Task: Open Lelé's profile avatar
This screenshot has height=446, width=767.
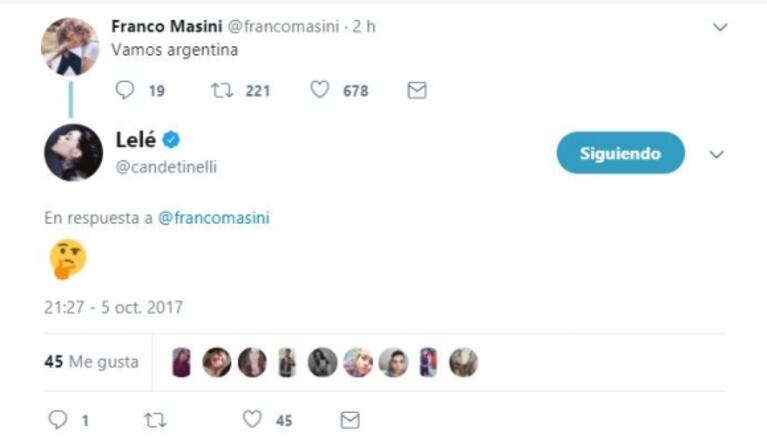Action: click(x=73, y=152)
